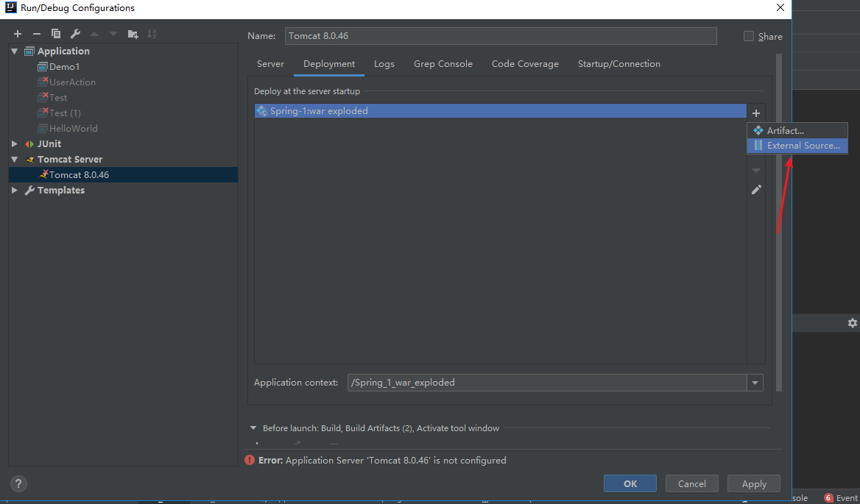Screen dimensions: 860x504
Task: Move configuration up arrow in toolbar
Action: [x=94, y=34]
